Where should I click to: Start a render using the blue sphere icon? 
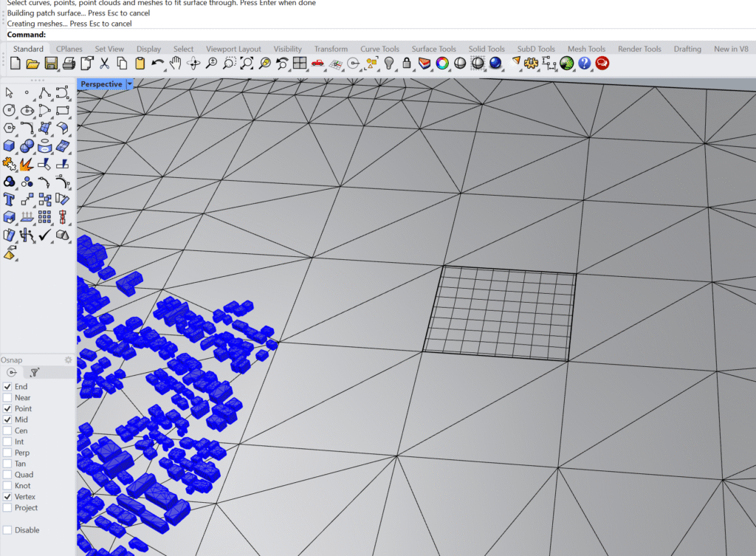[495, 64]
